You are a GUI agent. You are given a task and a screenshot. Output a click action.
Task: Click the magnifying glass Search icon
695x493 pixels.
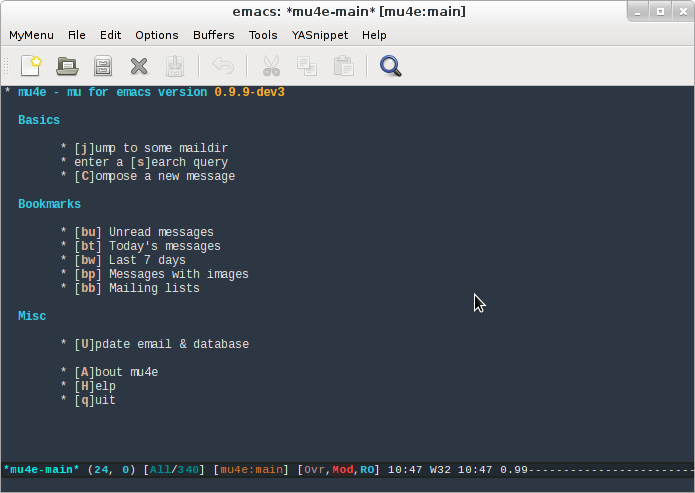pyautogui.click(x=390, y=67)
